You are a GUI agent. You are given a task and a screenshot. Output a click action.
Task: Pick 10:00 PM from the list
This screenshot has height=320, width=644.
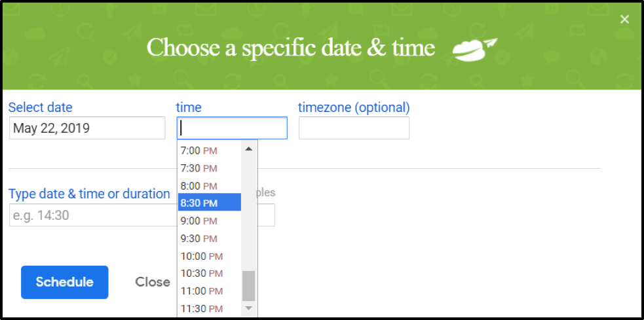click(x=208, y=256)
